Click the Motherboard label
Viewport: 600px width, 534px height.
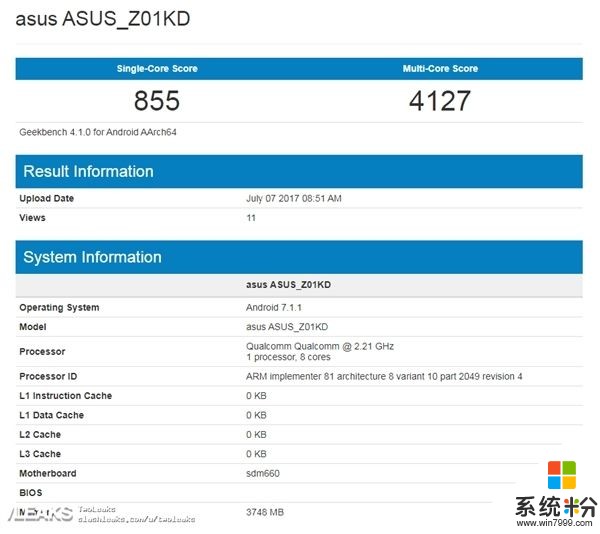click(48, 473)
